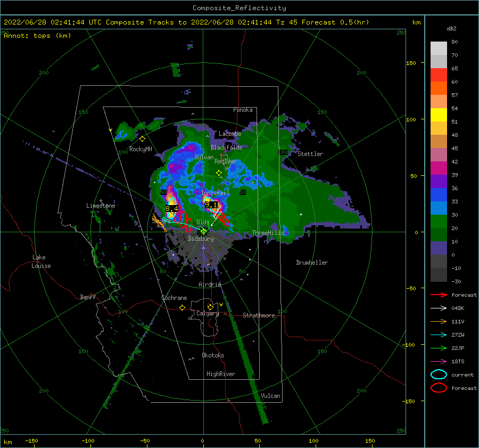This screenshot has width=479, height=448.
Task: Click the light gray 80-70 dBZ band
Action: coord(439,48)
